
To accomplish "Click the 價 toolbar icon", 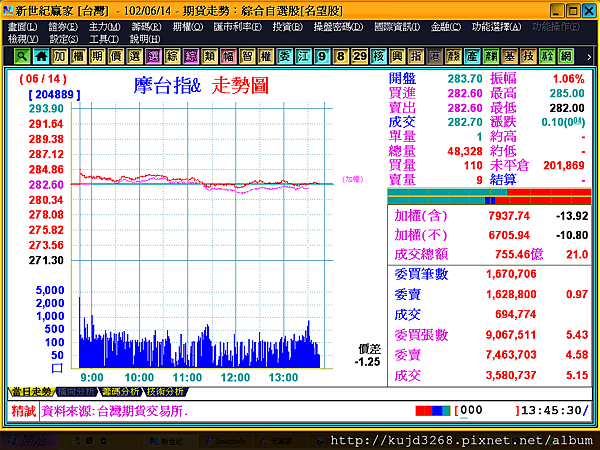I will (x=116, y=56).
